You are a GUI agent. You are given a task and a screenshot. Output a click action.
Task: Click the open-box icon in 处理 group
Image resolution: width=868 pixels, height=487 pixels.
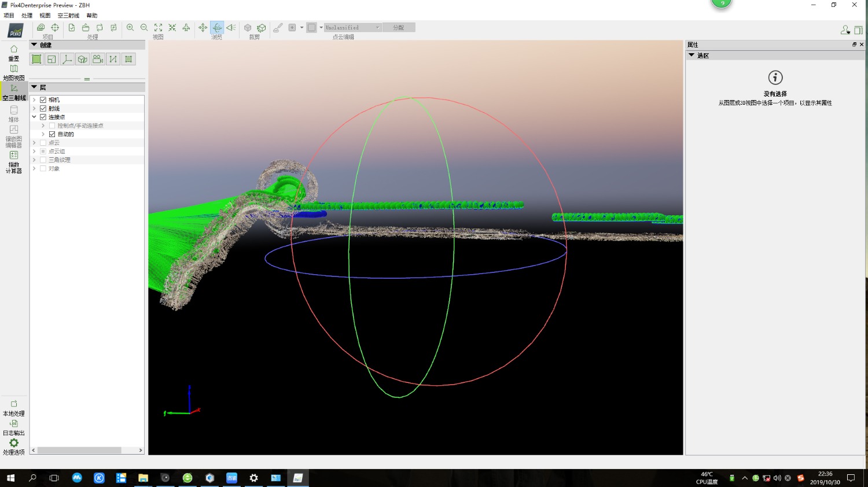pos(86,27)
